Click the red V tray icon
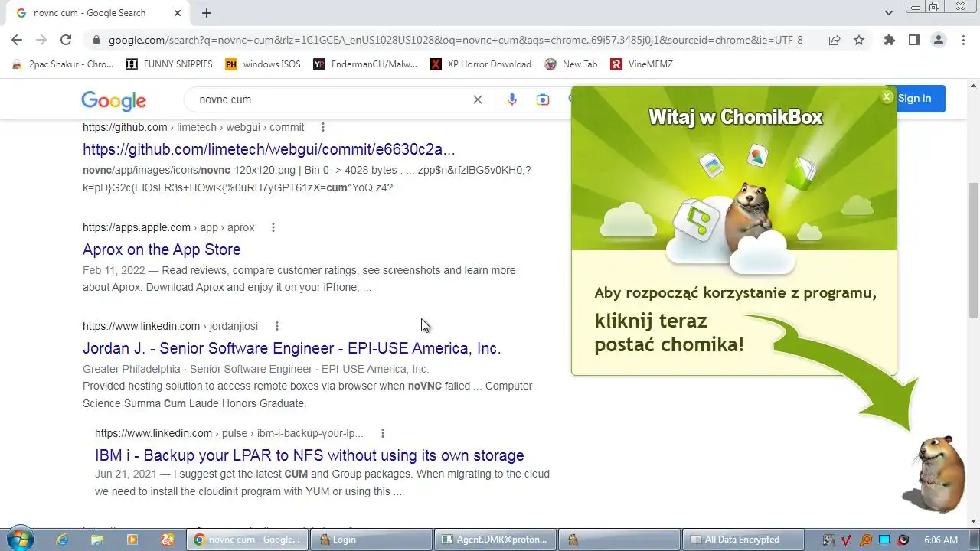Image resolution: width=980 pixels, height=551 pixels. (847, 540)
